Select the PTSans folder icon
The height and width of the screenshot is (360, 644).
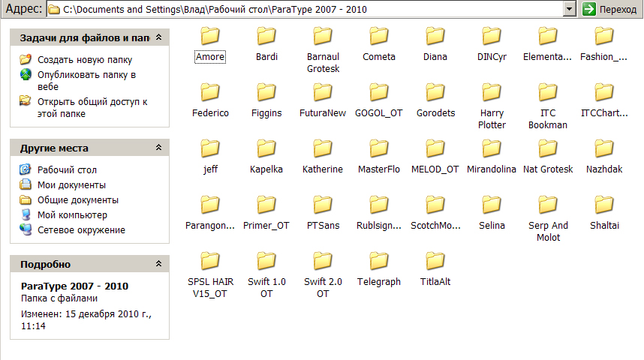pyautogui.click(x=323, y=205)
